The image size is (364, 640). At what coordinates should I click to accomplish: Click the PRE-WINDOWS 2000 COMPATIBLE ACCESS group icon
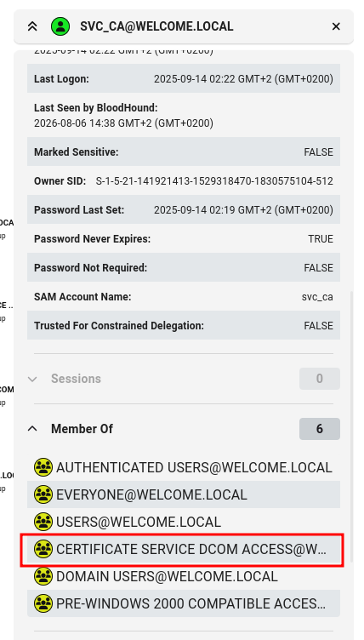(x=43, y=603)
